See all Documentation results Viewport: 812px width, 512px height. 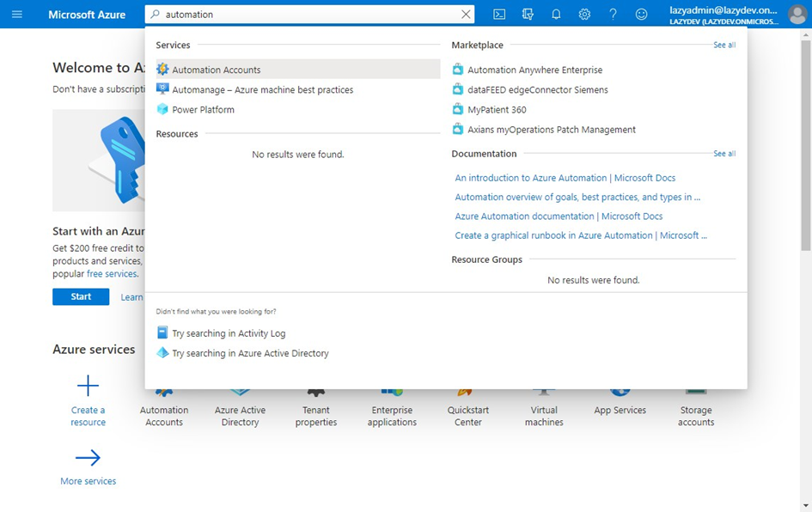[x=724, y=154]
